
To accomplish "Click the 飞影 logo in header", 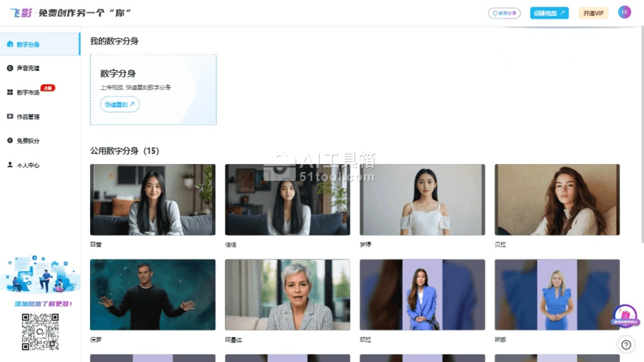I will coord(21,13).
